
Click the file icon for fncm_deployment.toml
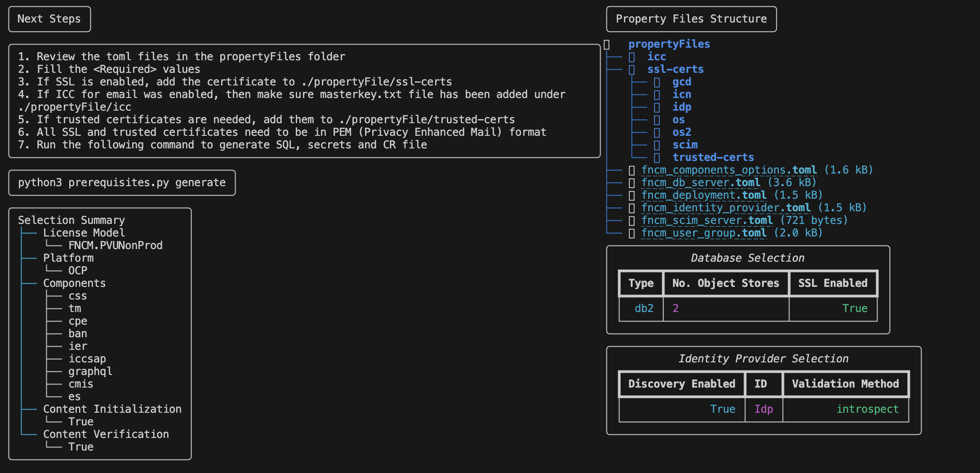[632, 196]
